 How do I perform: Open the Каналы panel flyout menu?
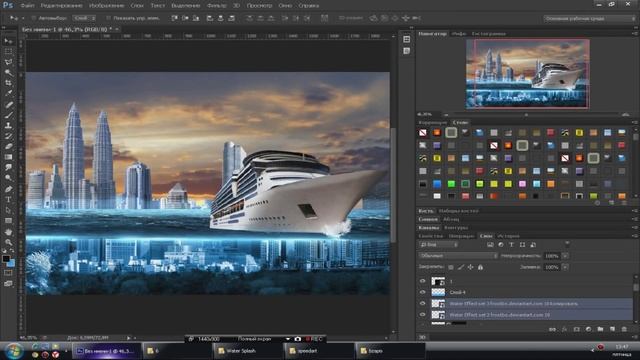tap(635, 228)
